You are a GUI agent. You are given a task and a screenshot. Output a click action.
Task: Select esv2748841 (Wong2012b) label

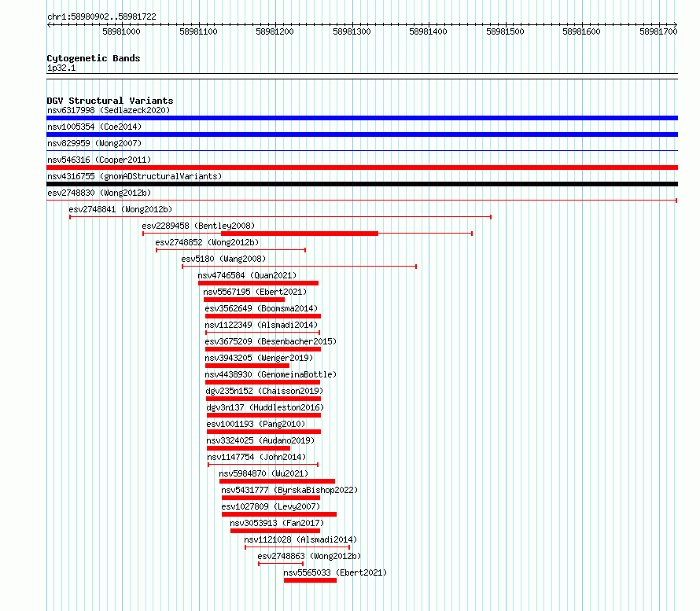click(120, 209)
